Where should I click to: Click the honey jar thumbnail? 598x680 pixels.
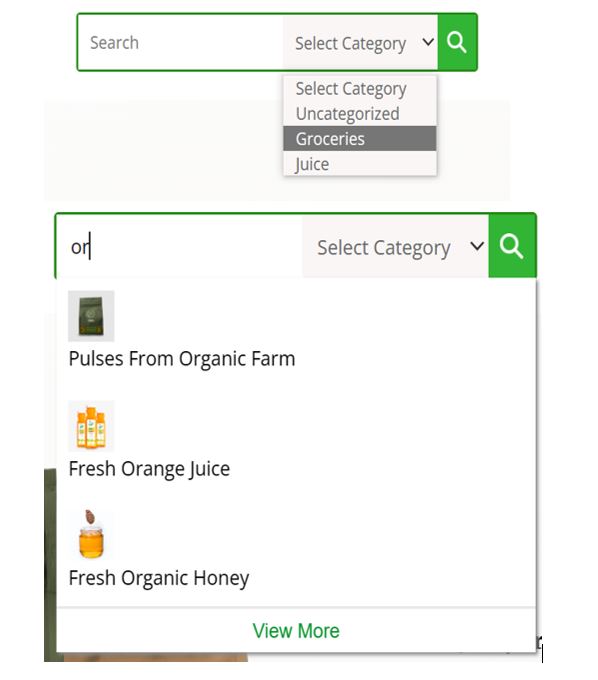click(x=91, y=535)
